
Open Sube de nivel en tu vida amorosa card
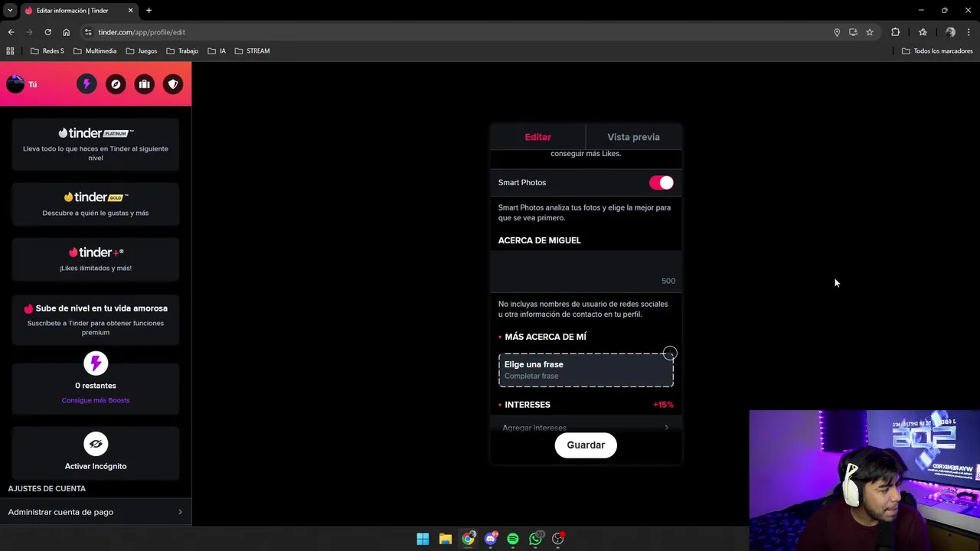(96, 319)
